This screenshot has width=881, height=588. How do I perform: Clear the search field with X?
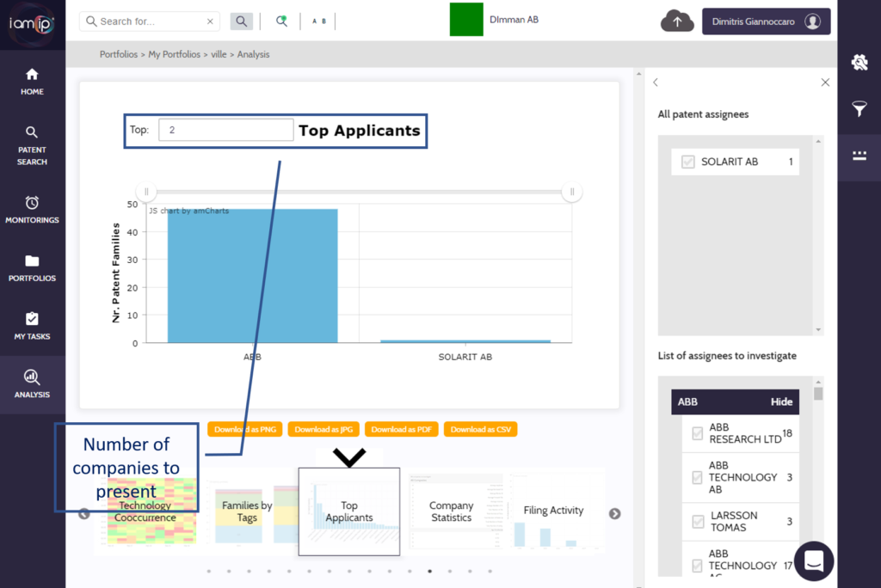[210, 21]
